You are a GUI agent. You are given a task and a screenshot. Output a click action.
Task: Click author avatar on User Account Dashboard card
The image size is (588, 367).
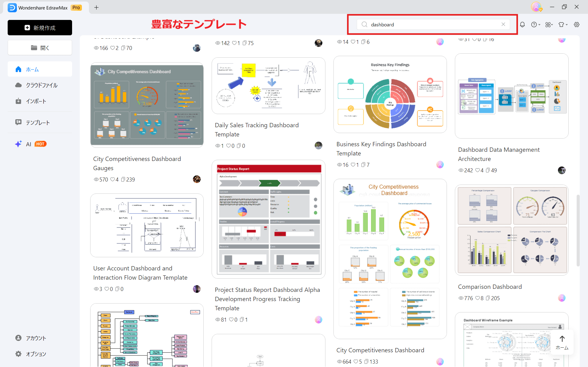point(197,289)
